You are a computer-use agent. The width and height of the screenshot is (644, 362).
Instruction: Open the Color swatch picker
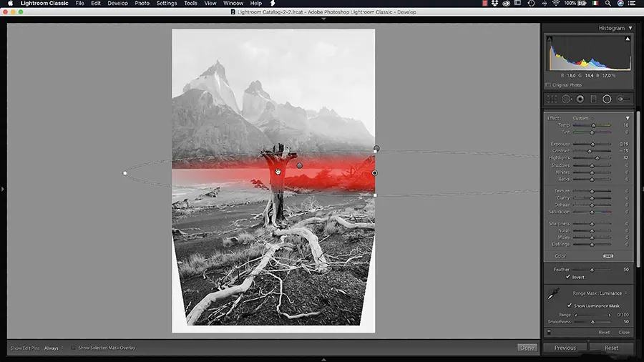pos(608,255)
